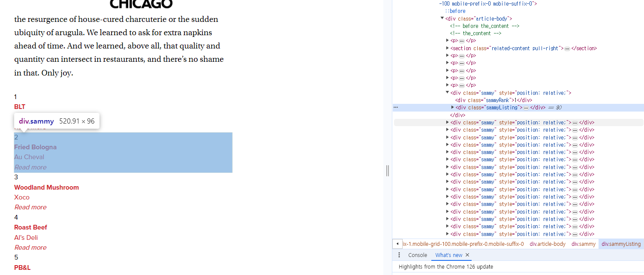
Task: Click the ellipsis badge inside the section related-content node
Action: (x=567, y=48)
